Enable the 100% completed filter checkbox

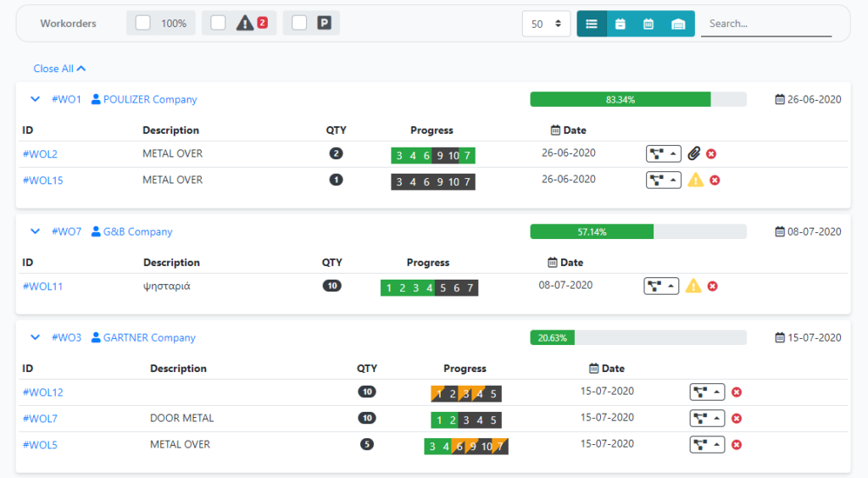[x=143, y=24]
